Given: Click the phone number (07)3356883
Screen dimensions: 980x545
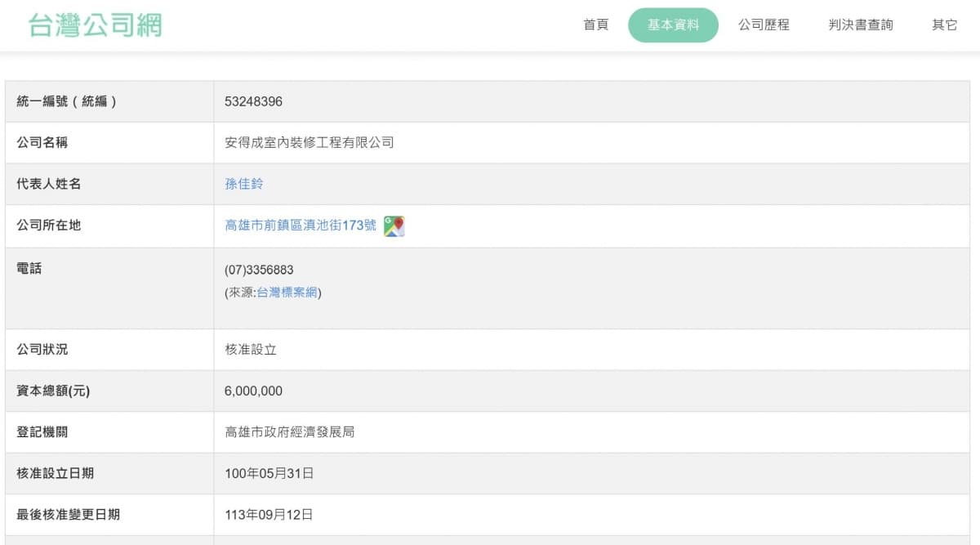Looking at the screenshot, I should click(259, 270).
